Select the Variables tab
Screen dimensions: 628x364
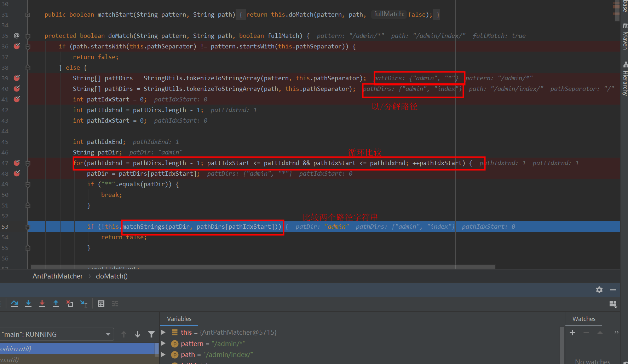pos(179,319)
